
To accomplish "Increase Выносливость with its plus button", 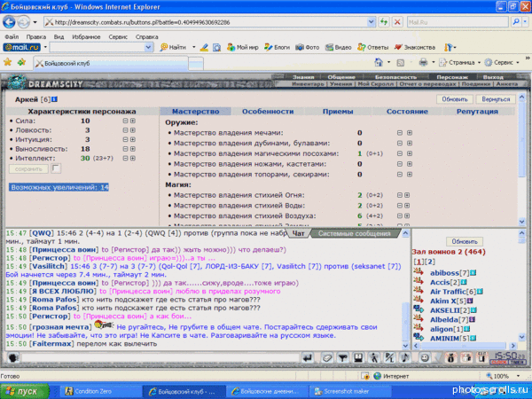I will [x=133, y=149].
